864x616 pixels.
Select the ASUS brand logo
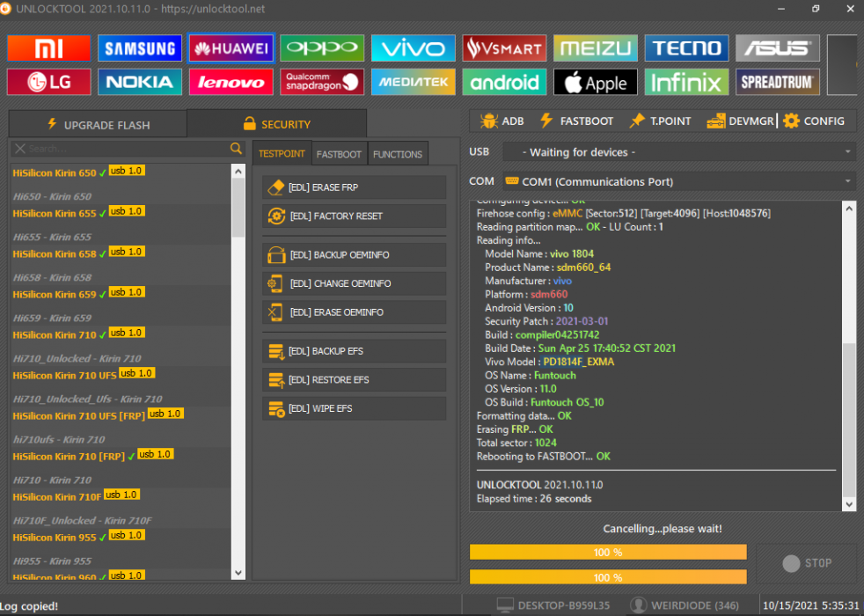point(778,48)
